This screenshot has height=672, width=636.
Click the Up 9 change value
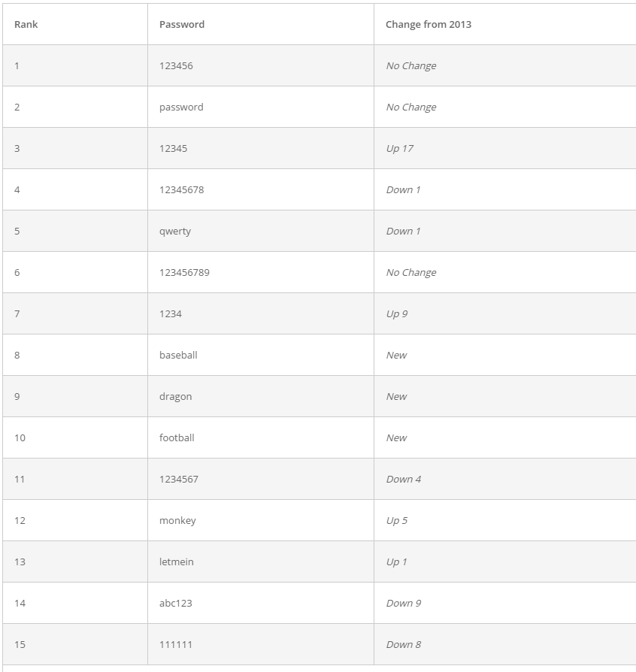(x=396, y=314)
